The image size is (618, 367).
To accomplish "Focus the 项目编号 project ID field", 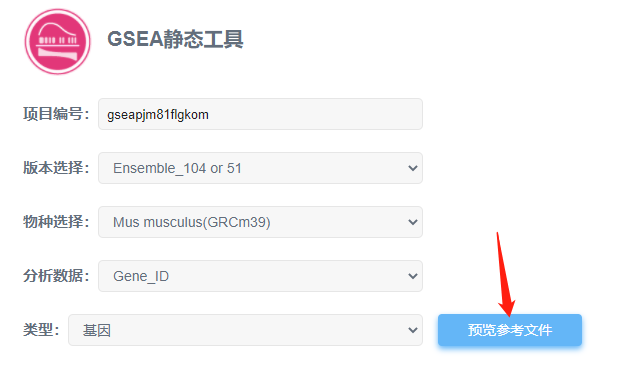I will [x=260, y=114].
